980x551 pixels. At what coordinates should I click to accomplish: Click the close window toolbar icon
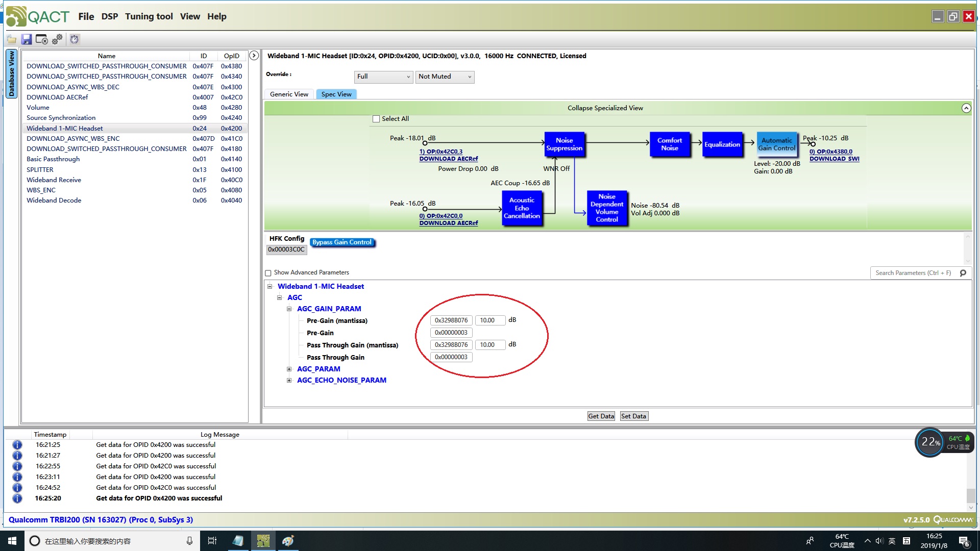click(x=42, y=39)
